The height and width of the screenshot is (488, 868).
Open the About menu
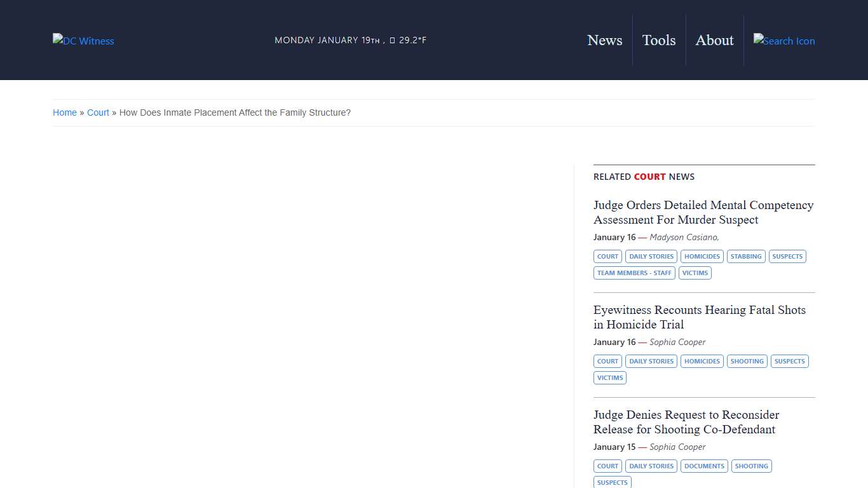[714, 40]
